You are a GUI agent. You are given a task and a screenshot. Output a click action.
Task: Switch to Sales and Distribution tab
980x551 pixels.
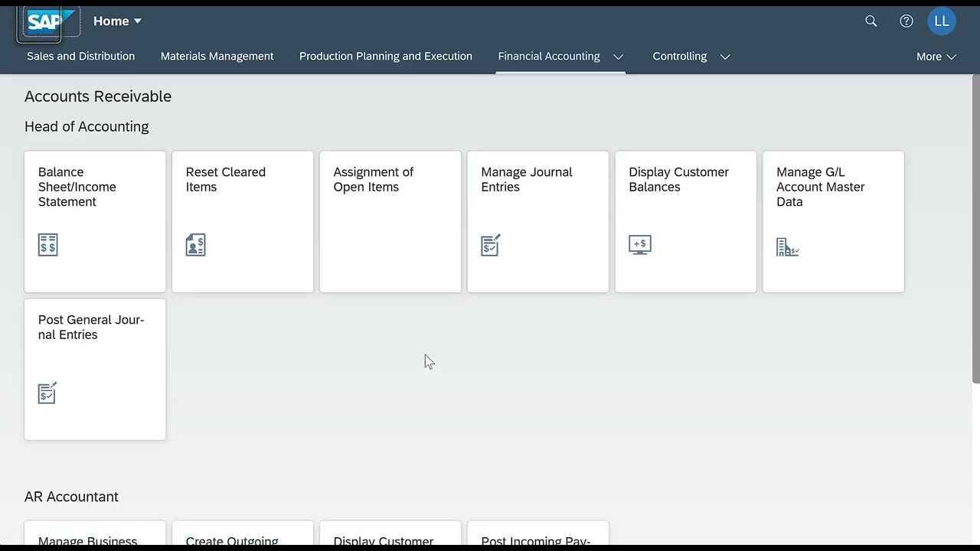(80, 56)
